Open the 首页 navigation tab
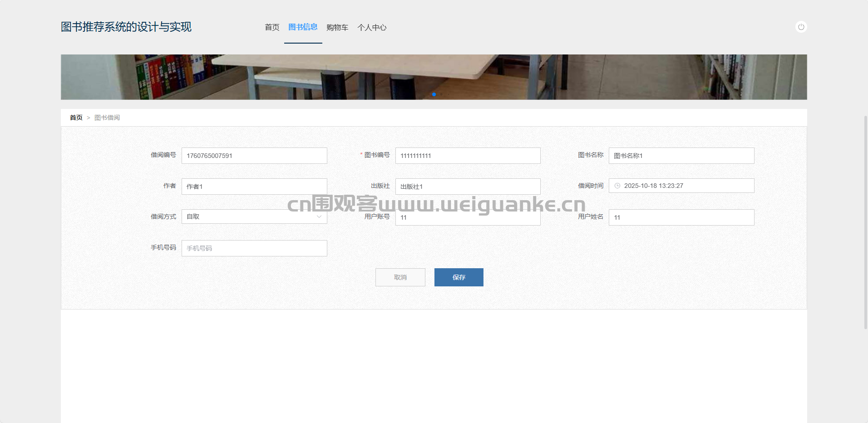Image resolution: width=868 pixels, height=423 pixels. coord(272,28)
